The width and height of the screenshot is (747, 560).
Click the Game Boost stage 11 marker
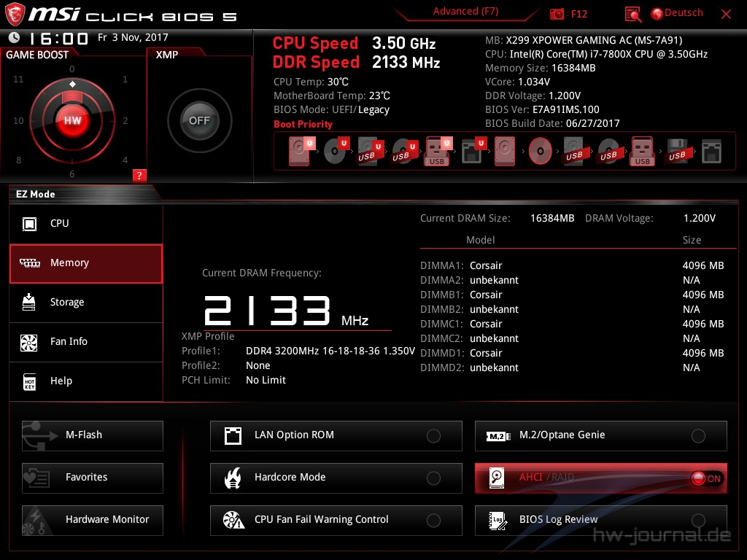tap(18, 79)
